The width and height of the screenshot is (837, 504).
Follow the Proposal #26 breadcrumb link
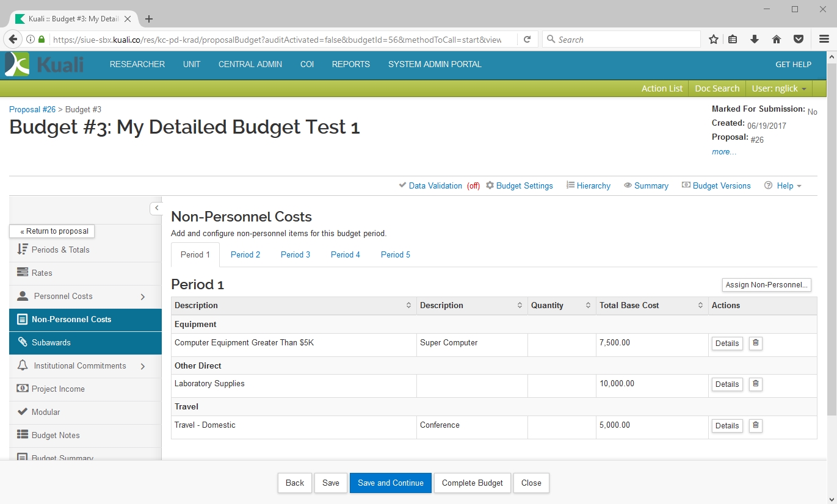point(32,109)
